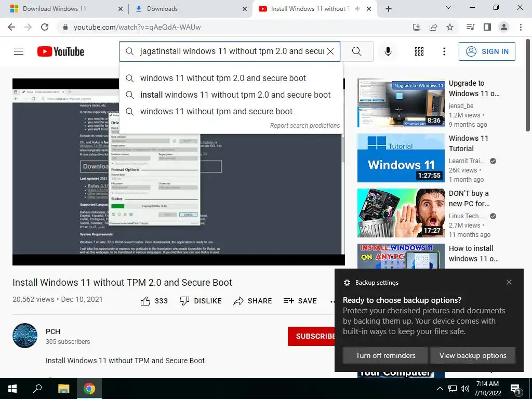The width and height of the screenshot is (532, 399).
Task: Open YouTube settings three-dot menu
Action: click(x=444, y=51)
